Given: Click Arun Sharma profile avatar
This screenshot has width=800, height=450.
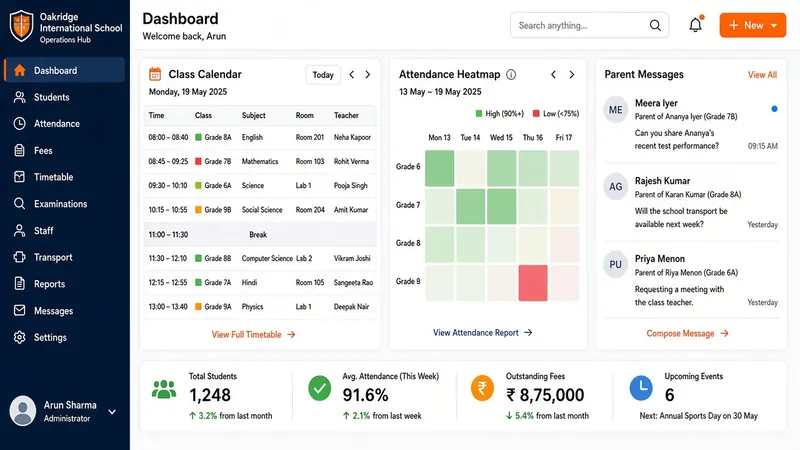Looking at the screenshot, I should tap(23, 411).
